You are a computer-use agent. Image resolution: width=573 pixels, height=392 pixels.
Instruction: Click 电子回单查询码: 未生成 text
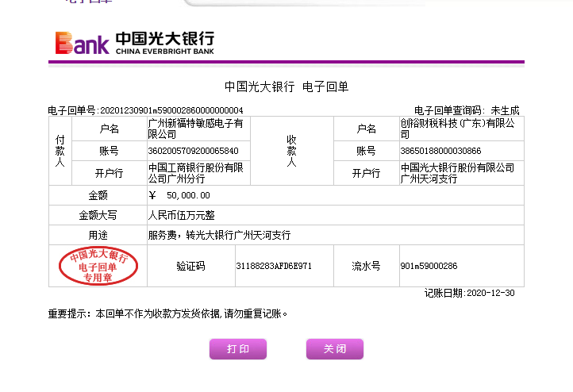(x=467, y=110)
